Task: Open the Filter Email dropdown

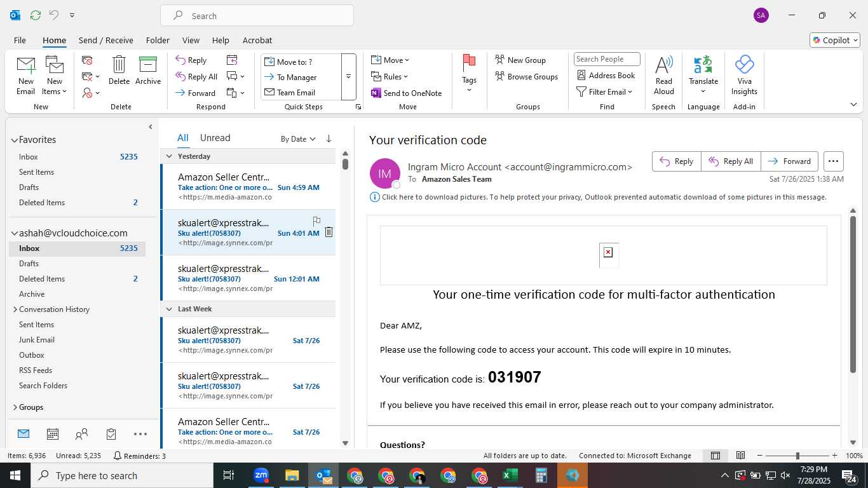Action: pyautogui.click(x=604, y=92)
